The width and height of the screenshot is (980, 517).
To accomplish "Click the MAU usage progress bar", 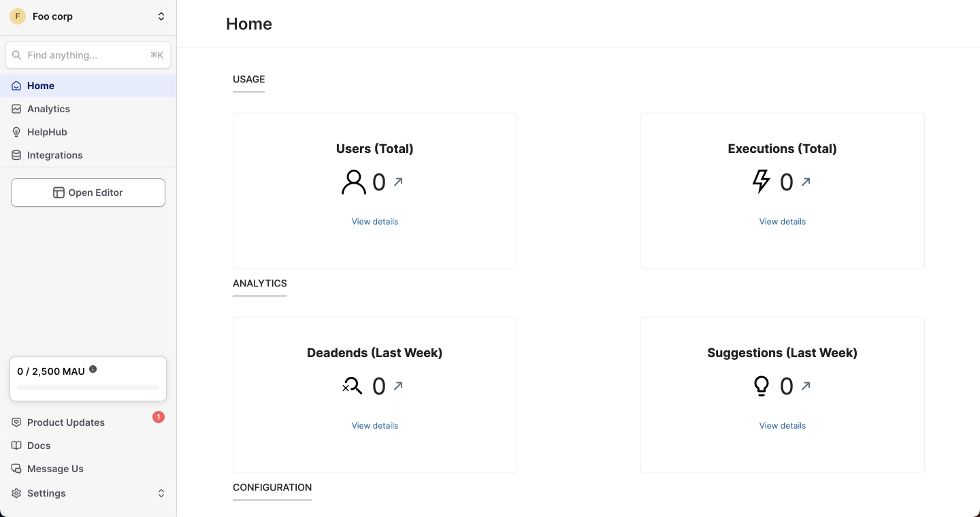I will (x=88, y=387).
